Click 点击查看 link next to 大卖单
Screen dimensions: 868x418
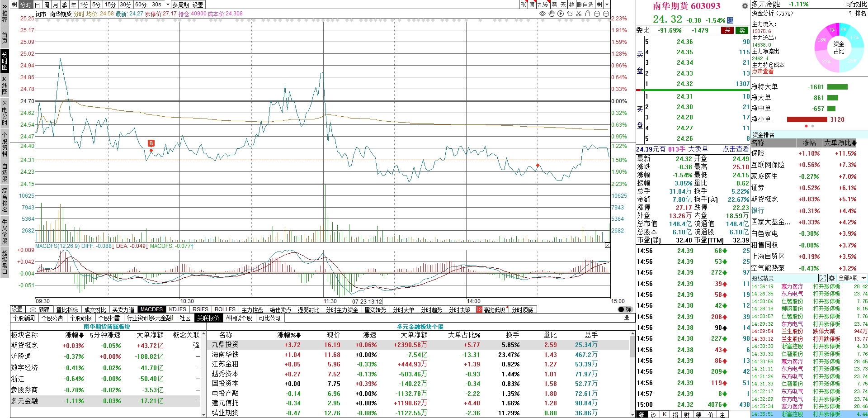[736, 149]
